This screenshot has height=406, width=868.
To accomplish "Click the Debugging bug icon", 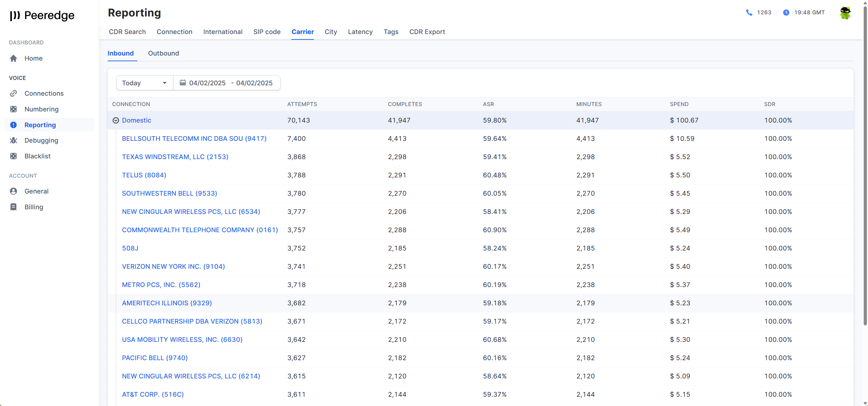I will pos(14,140).
